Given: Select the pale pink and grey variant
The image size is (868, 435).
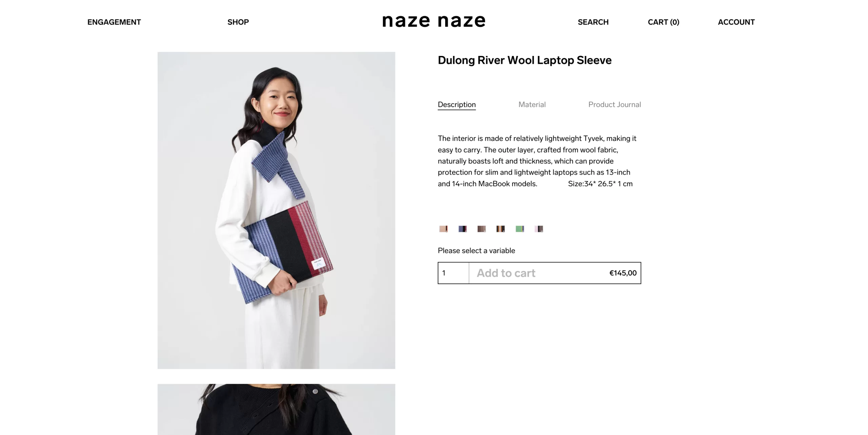Looking at the screenshot, I should coord(539,229).
